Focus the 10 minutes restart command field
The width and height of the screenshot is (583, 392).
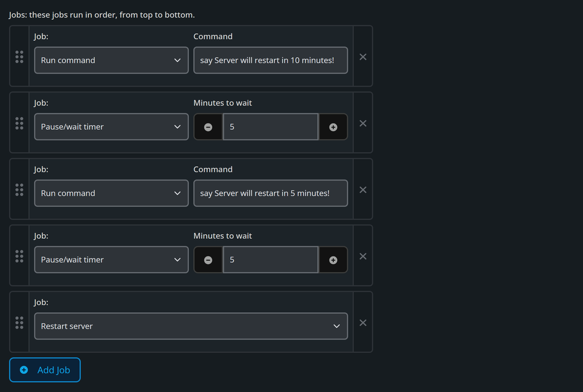[271, 60]
